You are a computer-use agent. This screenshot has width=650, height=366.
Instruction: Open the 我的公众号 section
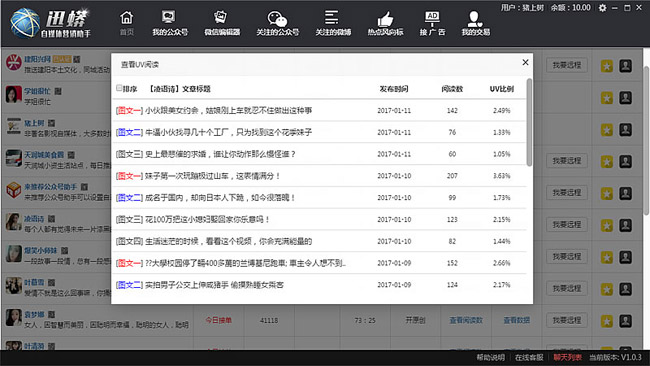pyautogui.click(x=170, y=23)
